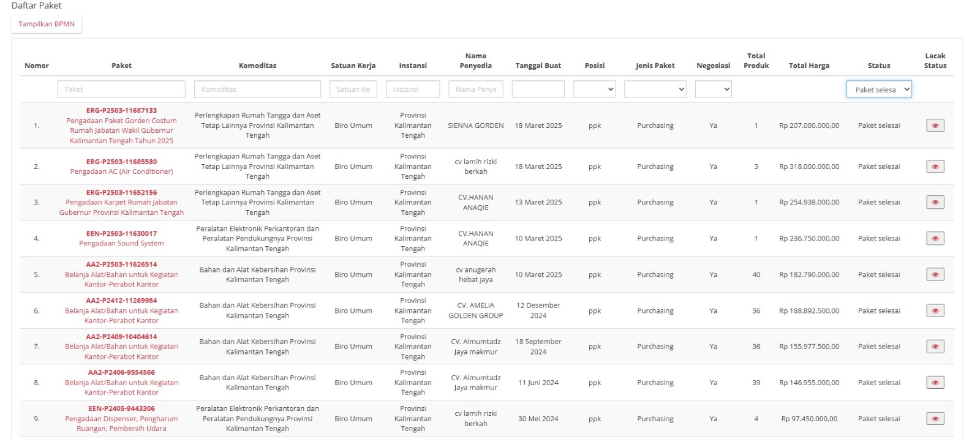Focus the Instansi filter input

[x=413, y=89]
